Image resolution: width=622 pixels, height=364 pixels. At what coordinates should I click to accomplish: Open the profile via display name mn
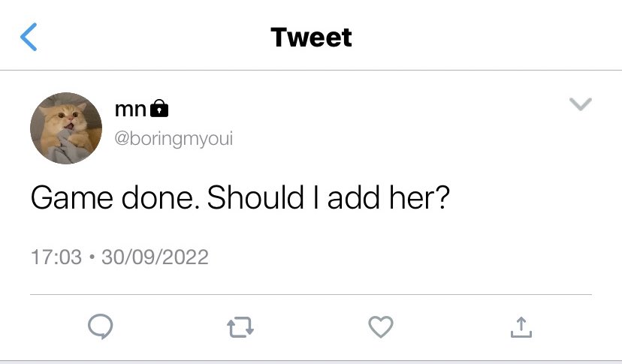click(x=131, y=109)
